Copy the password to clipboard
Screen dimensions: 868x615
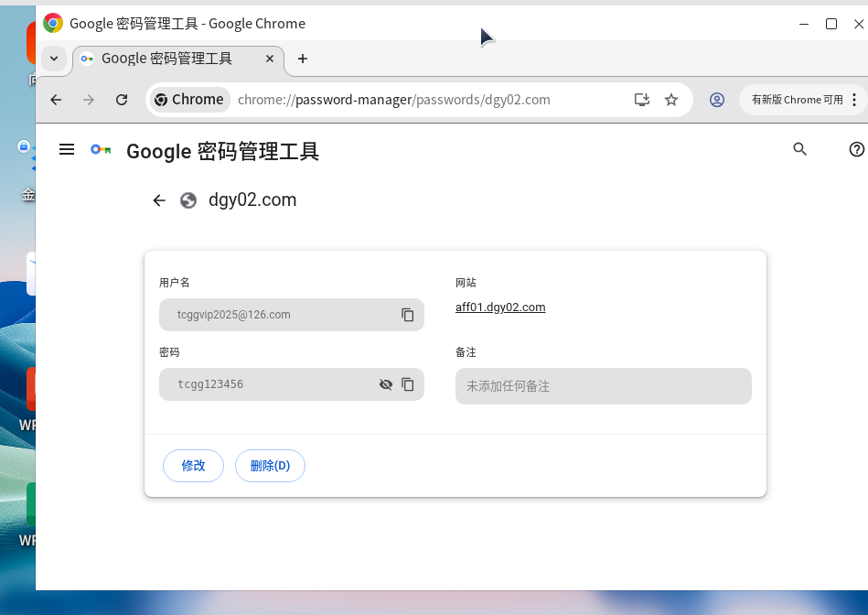point(408,384)
